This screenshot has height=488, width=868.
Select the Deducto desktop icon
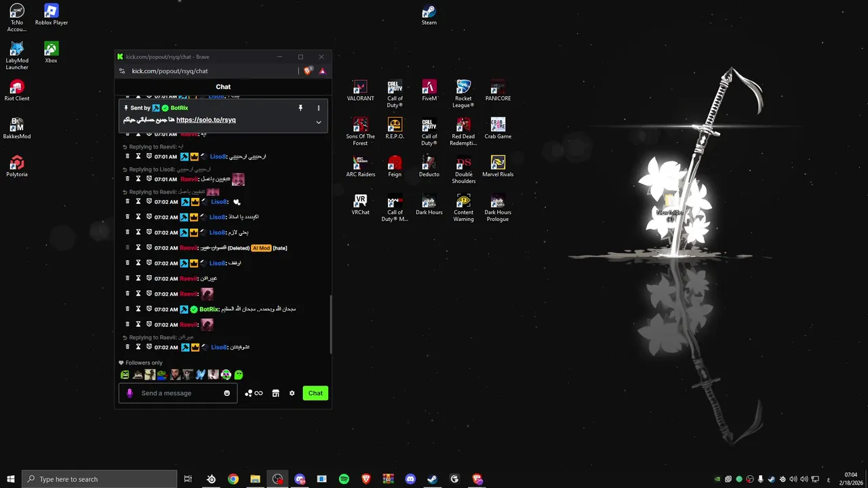pyautogui.click(x=429, y=167)
